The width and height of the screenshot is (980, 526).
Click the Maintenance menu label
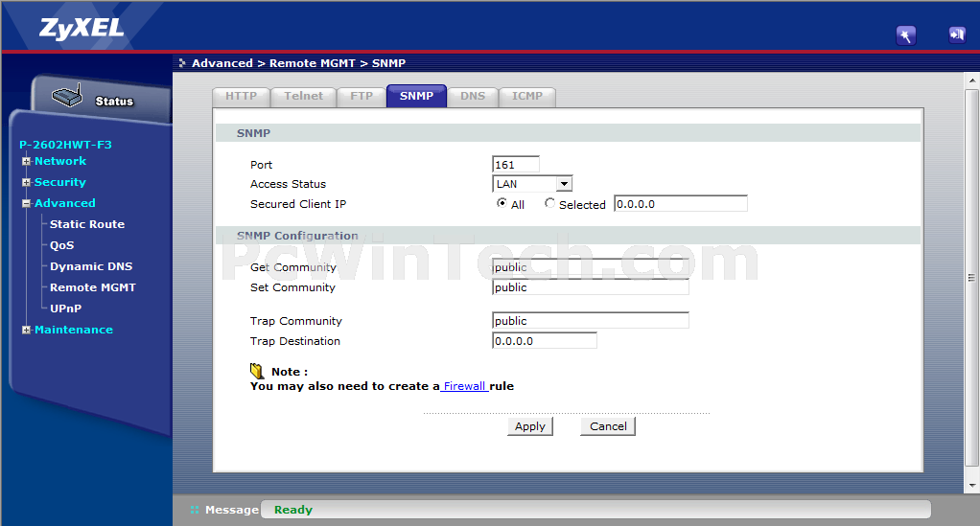pos(74,330)
